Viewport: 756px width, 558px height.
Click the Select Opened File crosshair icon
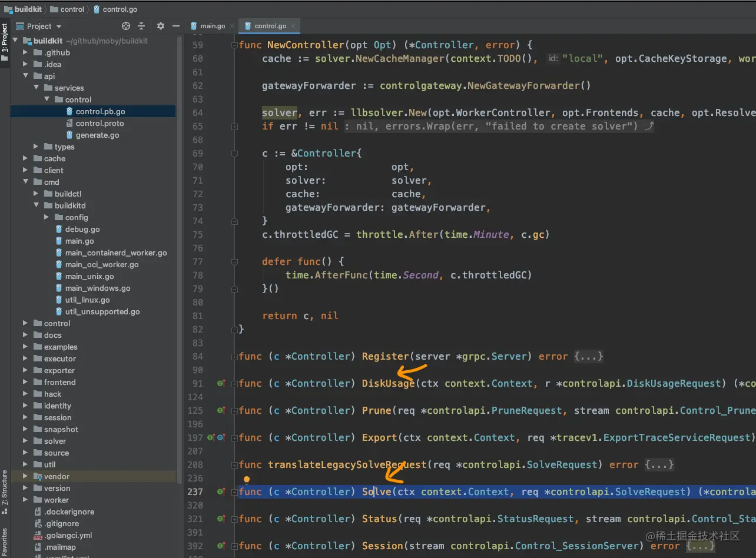pos(125,26)
